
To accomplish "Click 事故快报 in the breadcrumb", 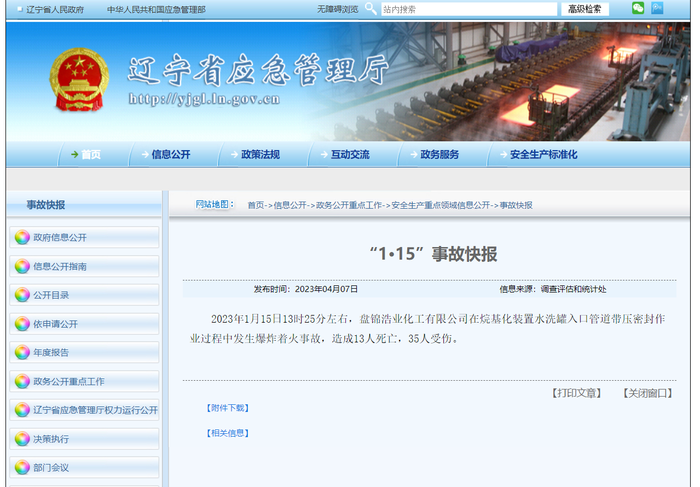I will pyautogui.click(x=516, y=205).
